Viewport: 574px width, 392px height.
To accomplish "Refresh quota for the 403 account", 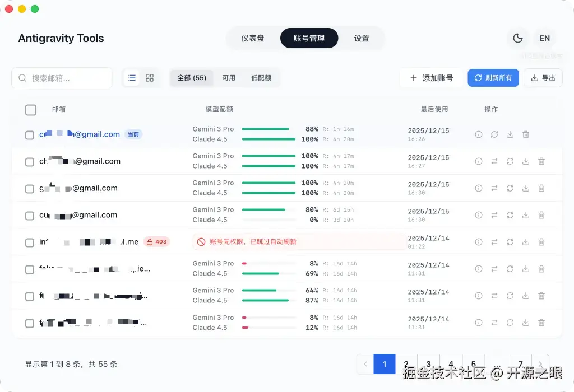I will pos(510,242).
